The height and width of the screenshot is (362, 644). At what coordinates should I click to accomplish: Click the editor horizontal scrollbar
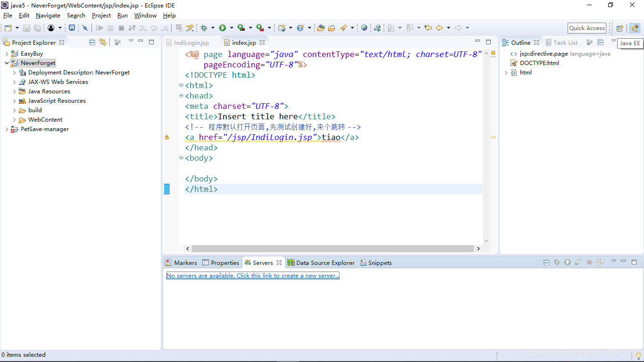(x=333, y=248)
